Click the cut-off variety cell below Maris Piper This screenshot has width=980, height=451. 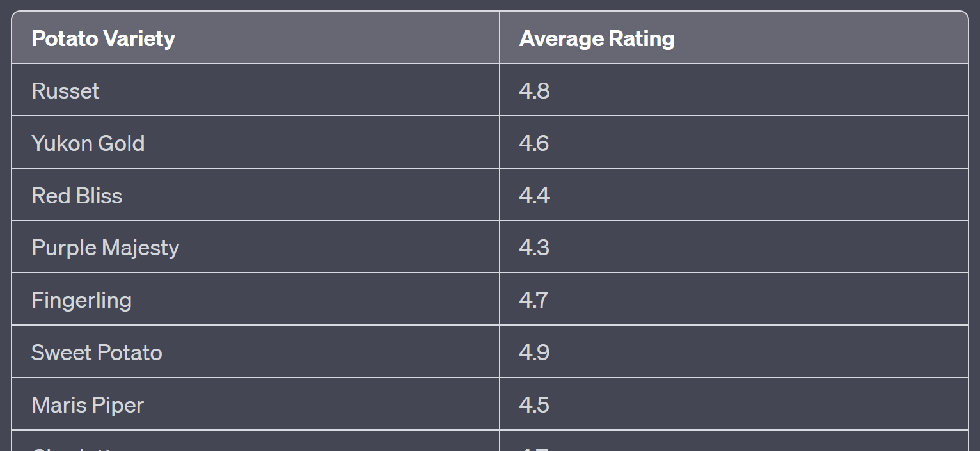coord(77,443)
